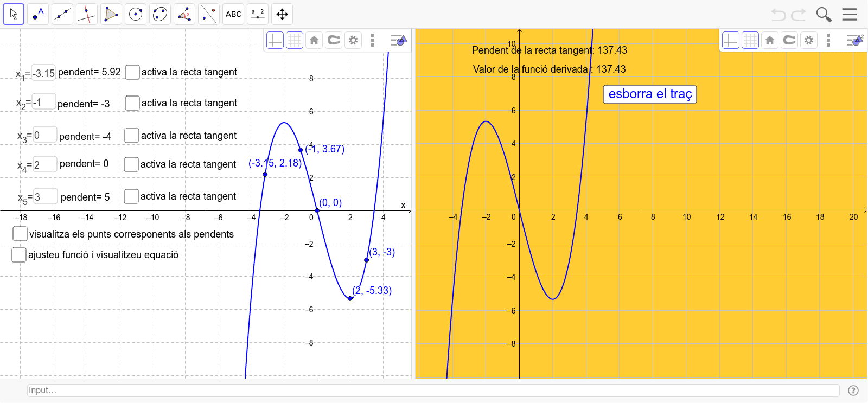Enable tangent line for x5 row
The image size is (868, 403).
[131, 196]
